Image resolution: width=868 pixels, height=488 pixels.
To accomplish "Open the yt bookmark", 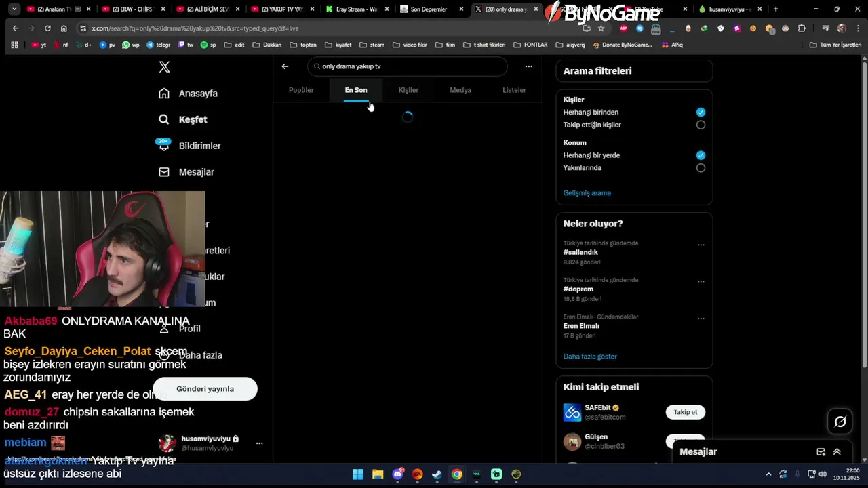I will [39, 45].
